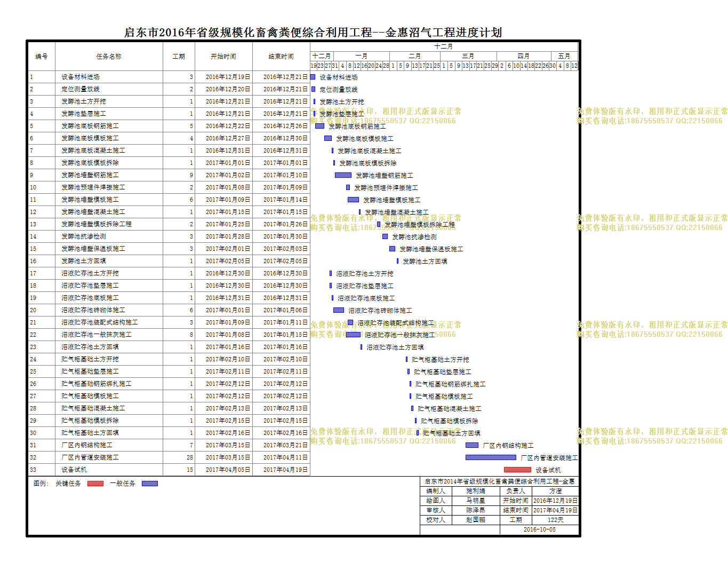This screenshot has width=728, height=562.
Task: Select the 沼液贮存池砖砌体施工 Gantt bar
Action: pyautogui.click(x=339, y=310)
